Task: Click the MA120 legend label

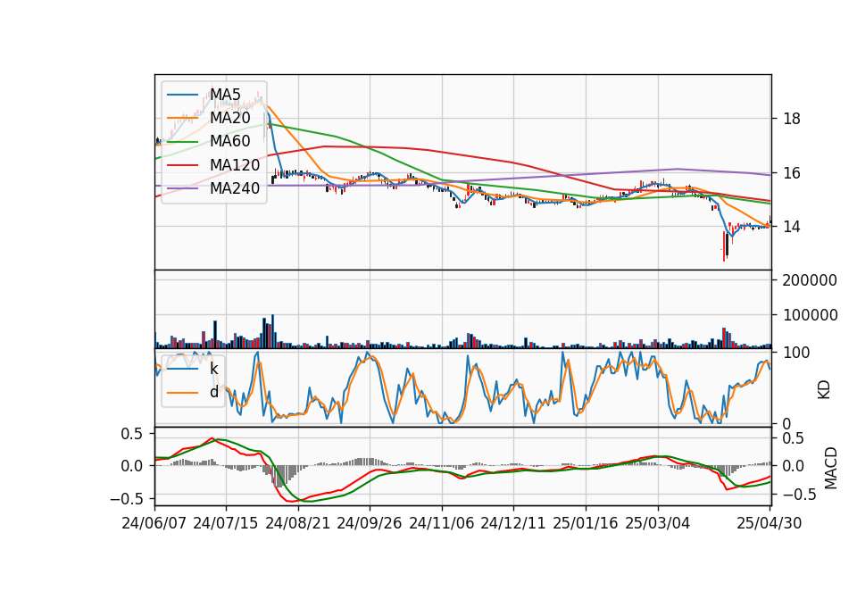Action: click(x=235, y=165)
